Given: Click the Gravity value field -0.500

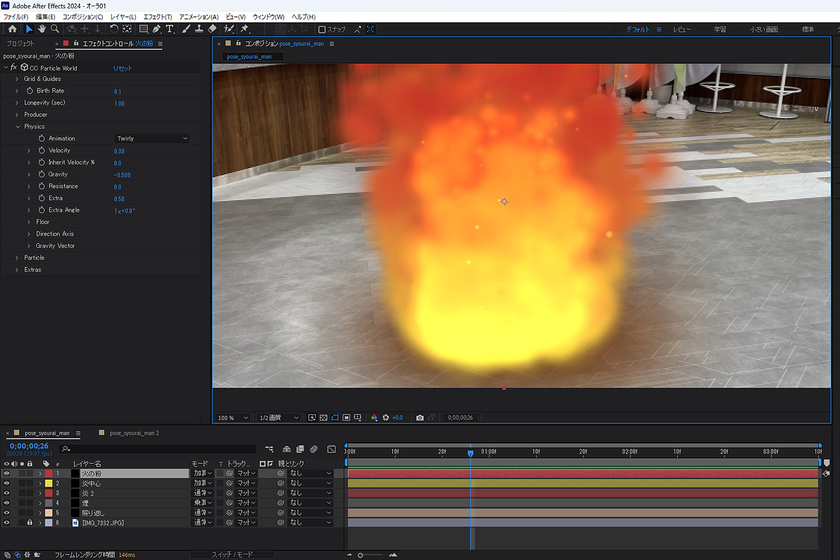Looking at the screenshot, I should click(x=123, y=174).
